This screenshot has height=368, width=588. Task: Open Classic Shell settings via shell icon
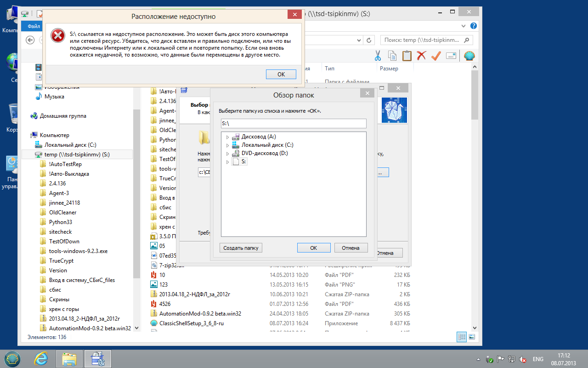[x=469, y=56]
